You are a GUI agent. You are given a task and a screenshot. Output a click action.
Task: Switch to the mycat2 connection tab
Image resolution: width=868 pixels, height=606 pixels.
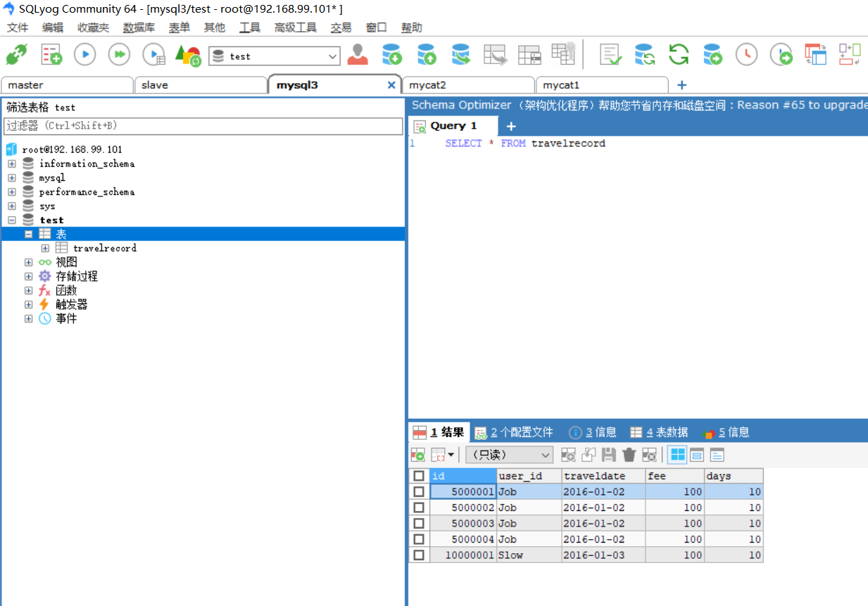point(468,84)
